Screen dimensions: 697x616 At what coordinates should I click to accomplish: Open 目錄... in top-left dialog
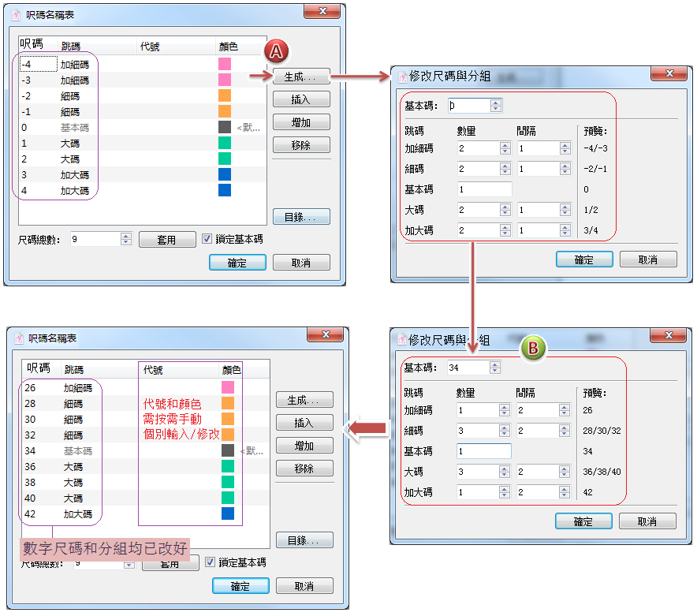pos(301,217)
